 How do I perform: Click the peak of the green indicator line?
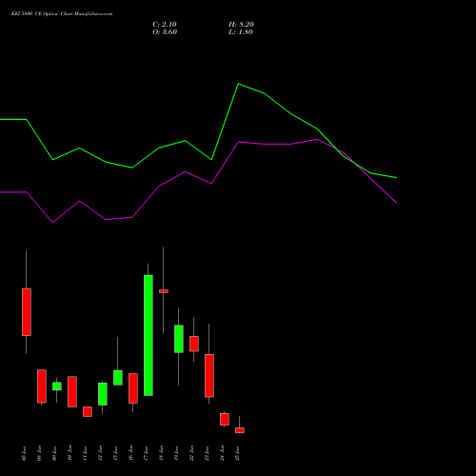coord(239,84)
